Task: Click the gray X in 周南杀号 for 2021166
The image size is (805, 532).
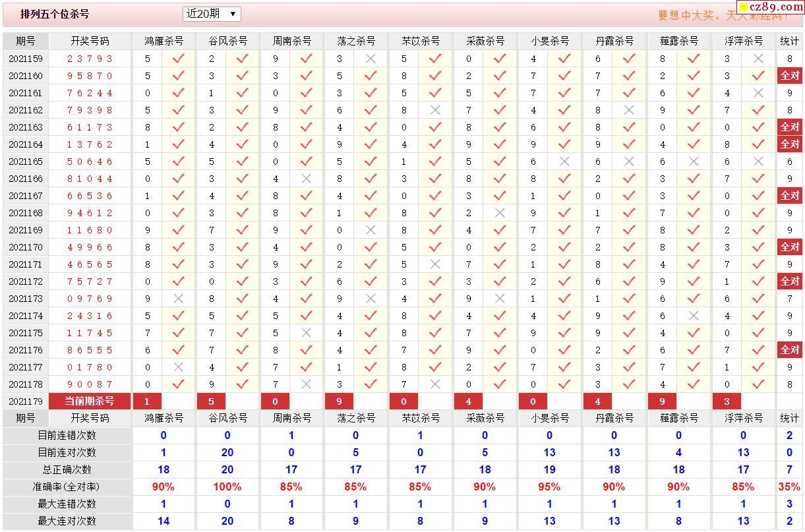Action: (306, 179)
